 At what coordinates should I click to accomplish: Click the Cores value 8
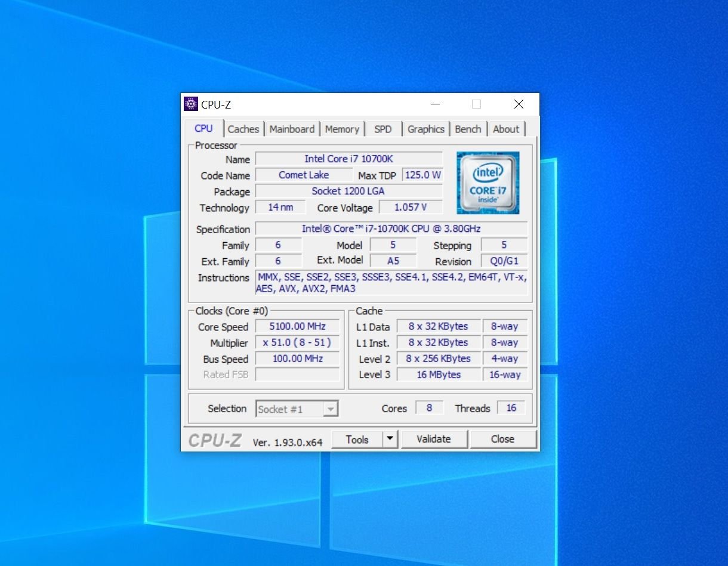coord(430,407)
